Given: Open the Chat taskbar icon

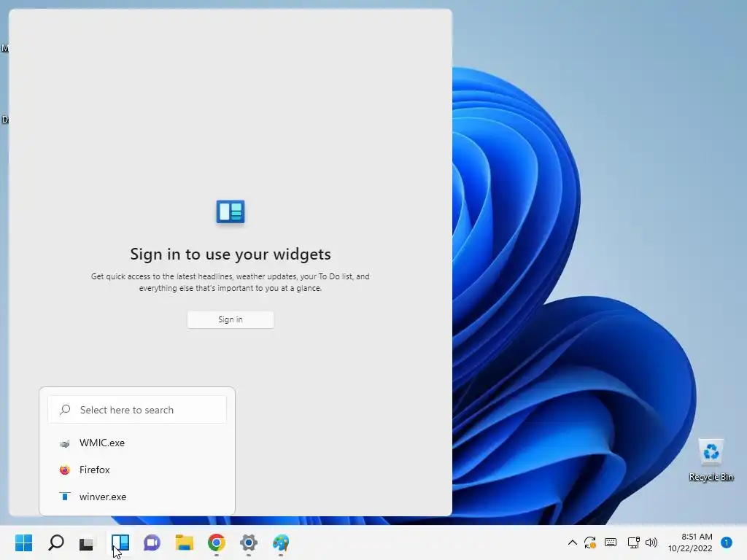Looking at the screenshot, I should [152, 542].
